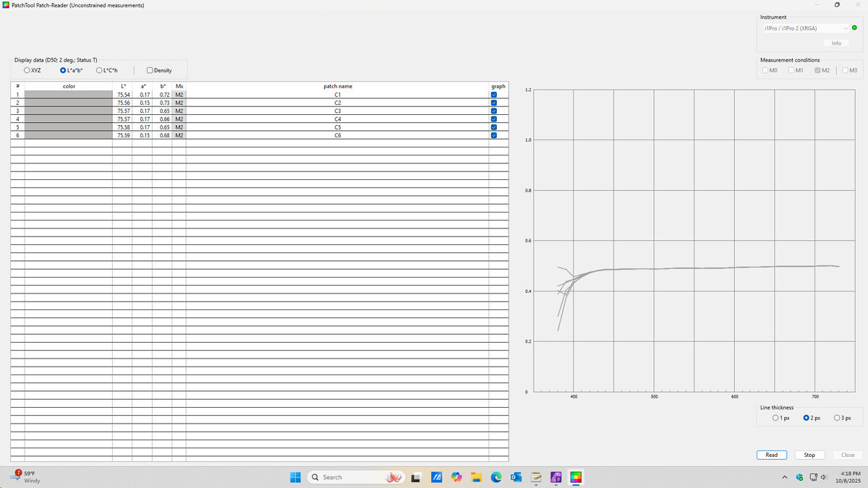The width and height of the screenshot is (868, 488).
Task: Click the PatchTool colorful taskbar icon
Action: tap(576, 477)
